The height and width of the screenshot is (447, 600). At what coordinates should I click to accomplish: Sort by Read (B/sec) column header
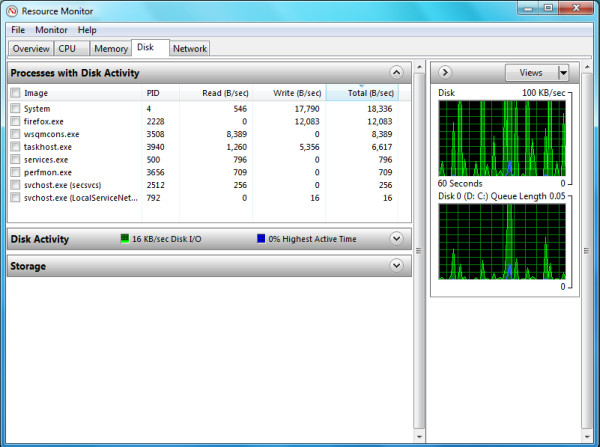click(216, 93)
